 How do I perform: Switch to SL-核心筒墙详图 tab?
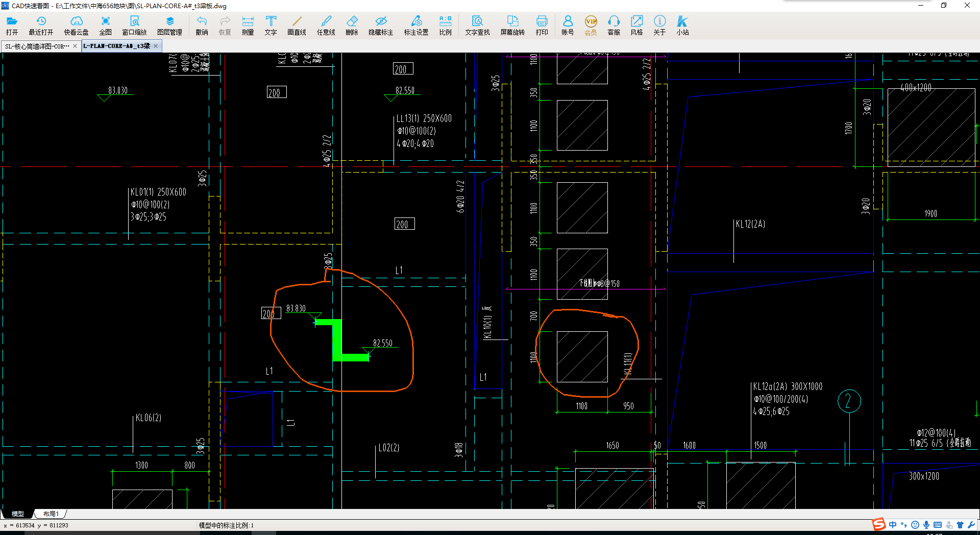[x=37, y=46]
